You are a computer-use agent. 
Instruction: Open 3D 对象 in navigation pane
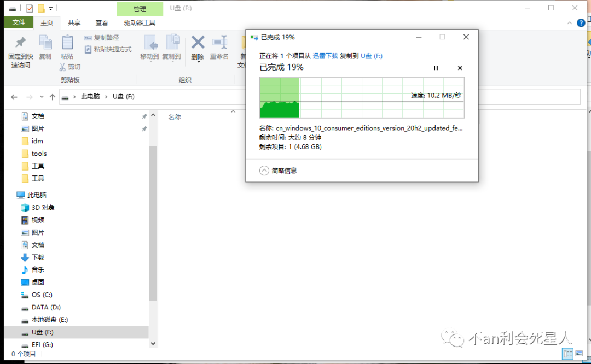(43, 208)
